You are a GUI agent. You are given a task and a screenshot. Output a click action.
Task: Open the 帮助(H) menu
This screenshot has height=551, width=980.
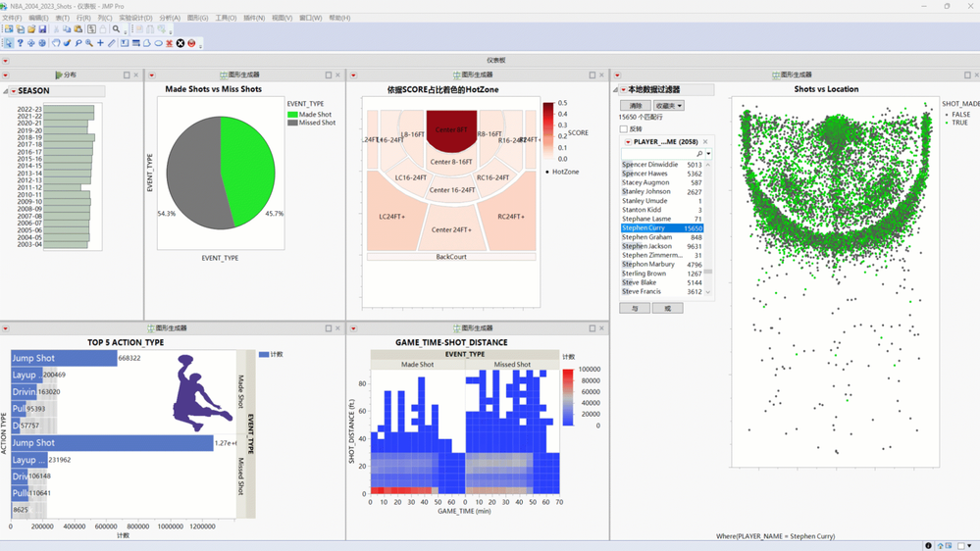coord(339,18)
